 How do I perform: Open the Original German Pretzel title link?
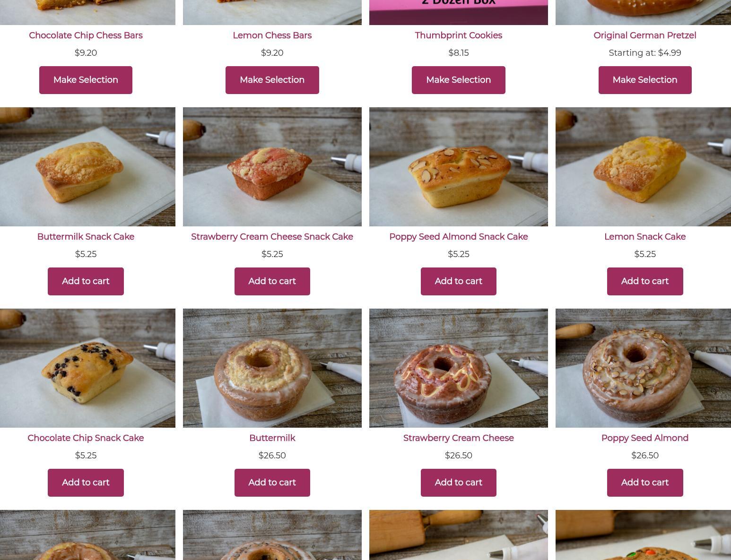pos(645,35)
